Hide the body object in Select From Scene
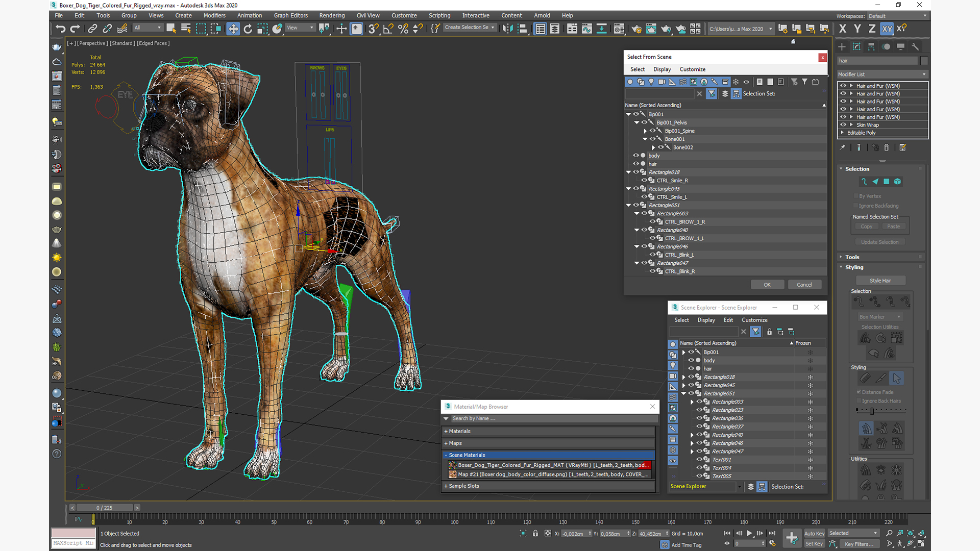980x551 pixels. pyautogui.click(x=636, y=156)
